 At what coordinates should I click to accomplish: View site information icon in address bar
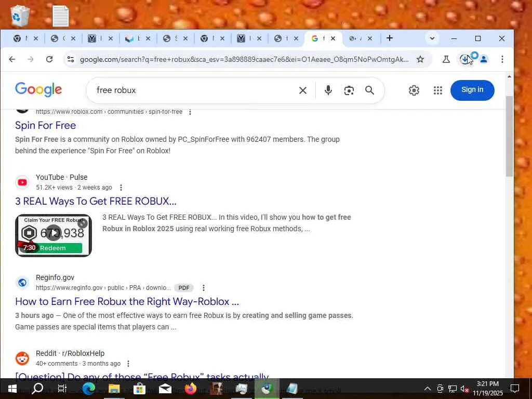pyautogui.click(x=71, y=59)
